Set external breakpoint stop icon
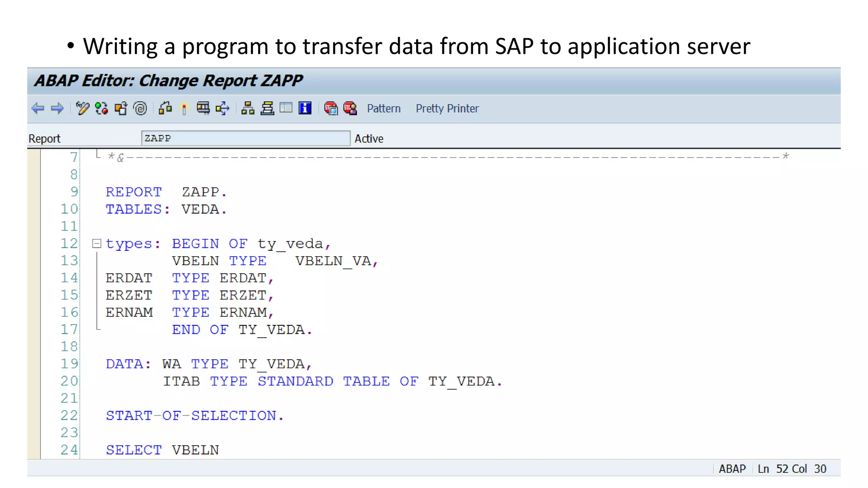The image size is (868, 488). (350, 108)
